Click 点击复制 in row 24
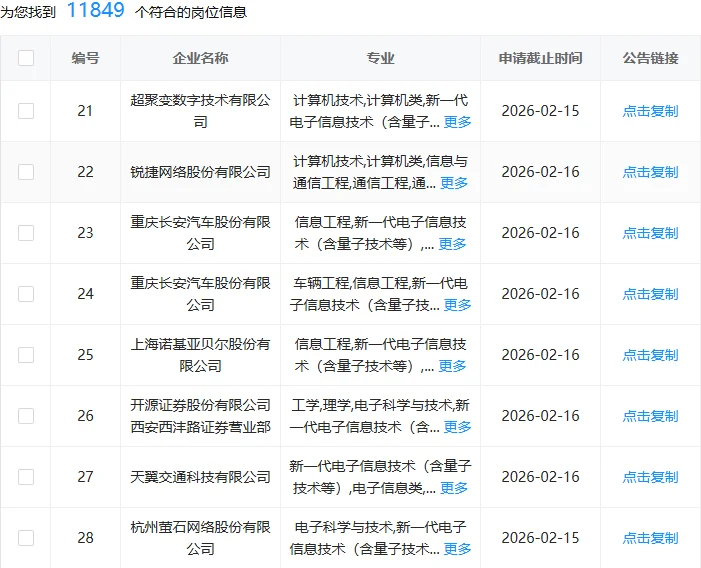Viewport: 701px width, 568px height. pyautogui.click(x=650, y=294)
